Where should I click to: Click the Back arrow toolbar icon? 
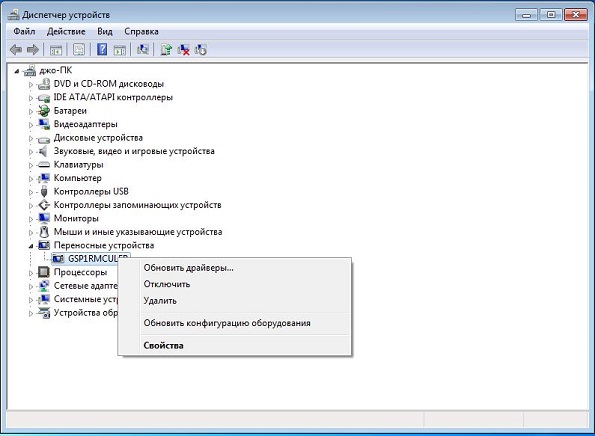(x=16, y=50)
